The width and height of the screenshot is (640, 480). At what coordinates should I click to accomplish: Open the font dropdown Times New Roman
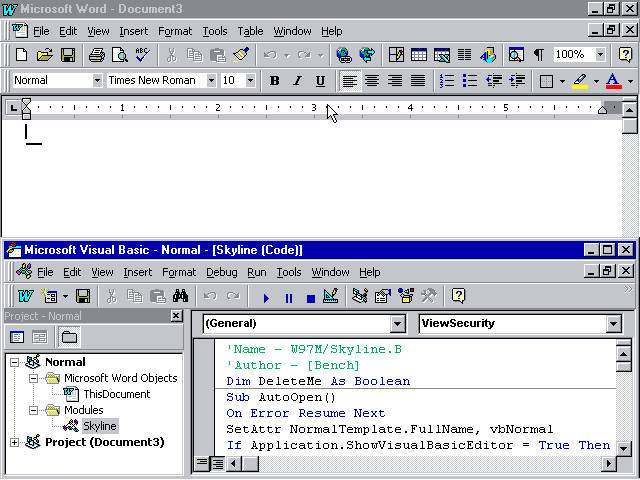[211, 80]
